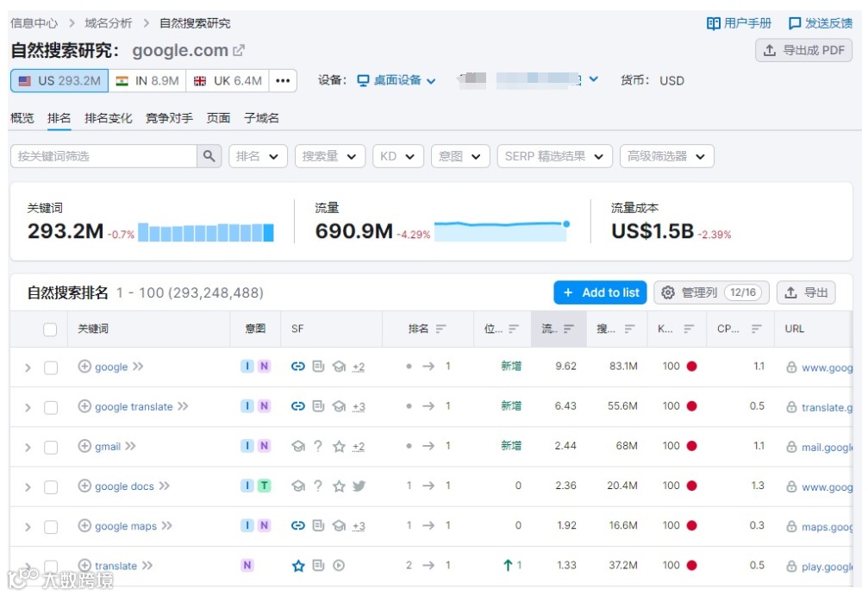
Task: Click plus icon beside google maps keyword
Action: point(84,525)
